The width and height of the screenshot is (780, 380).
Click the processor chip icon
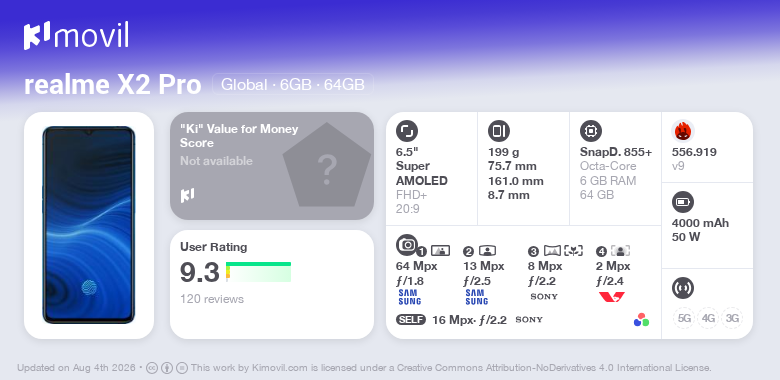pyautogui.click(x=591, y=131)
